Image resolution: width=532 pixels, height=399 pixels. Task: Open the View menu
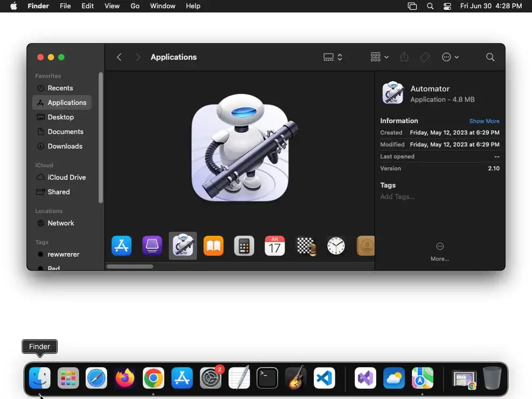tap(112, 6)
